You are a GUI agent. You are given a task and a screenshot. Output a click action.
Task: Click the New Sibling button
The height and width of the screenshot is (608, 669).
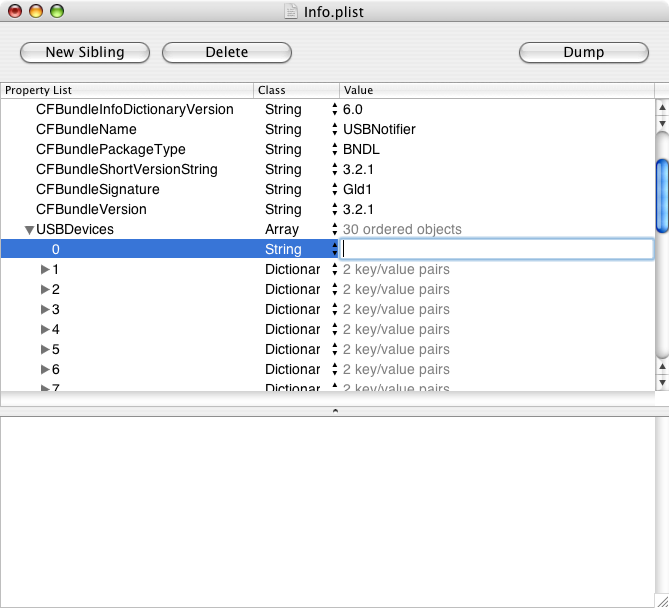click(x=85, y=52)
